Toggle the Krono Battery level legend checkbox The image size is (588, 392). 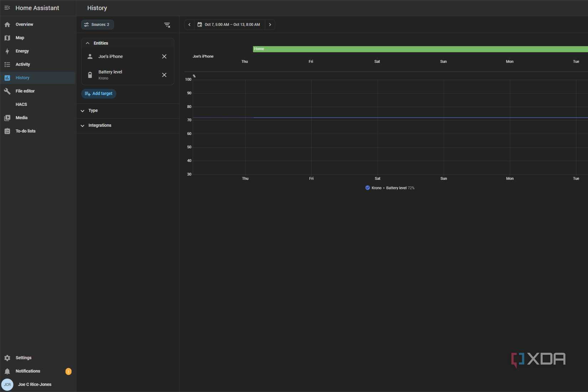coord(367,188)
